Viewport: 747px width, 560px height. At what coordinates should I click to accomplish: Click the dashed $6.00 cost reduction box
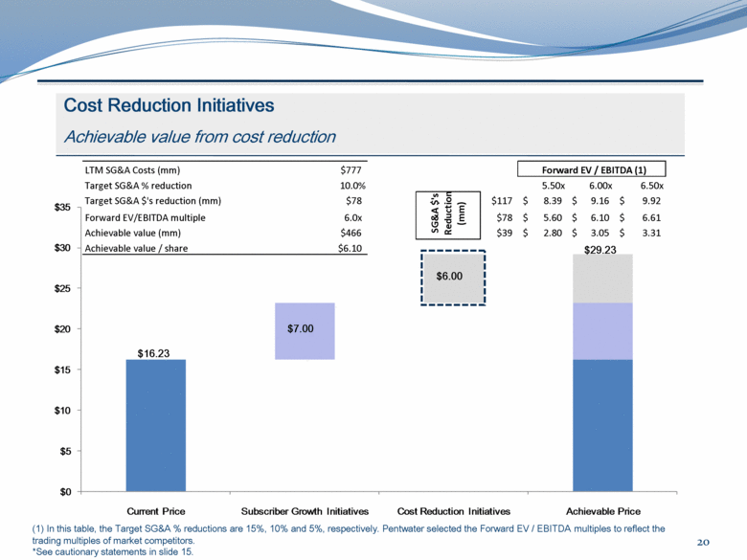click(x=450, y=278)
